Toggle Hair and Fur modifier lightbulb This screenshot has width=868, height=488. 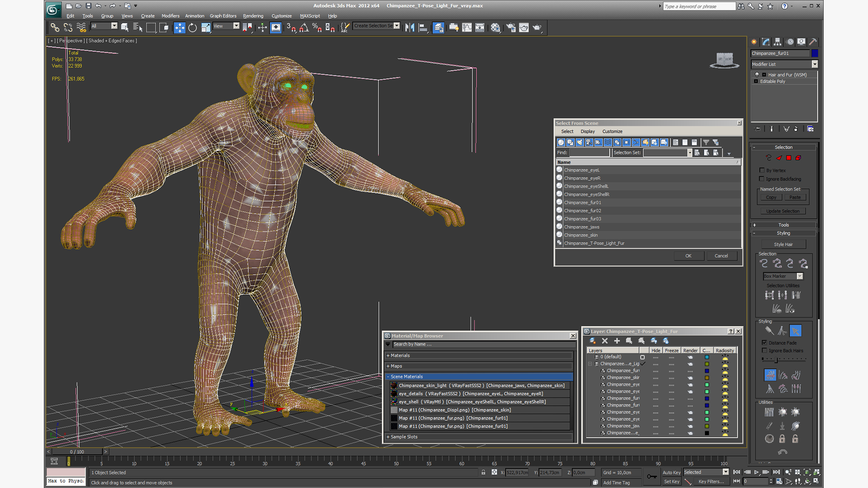757,75
